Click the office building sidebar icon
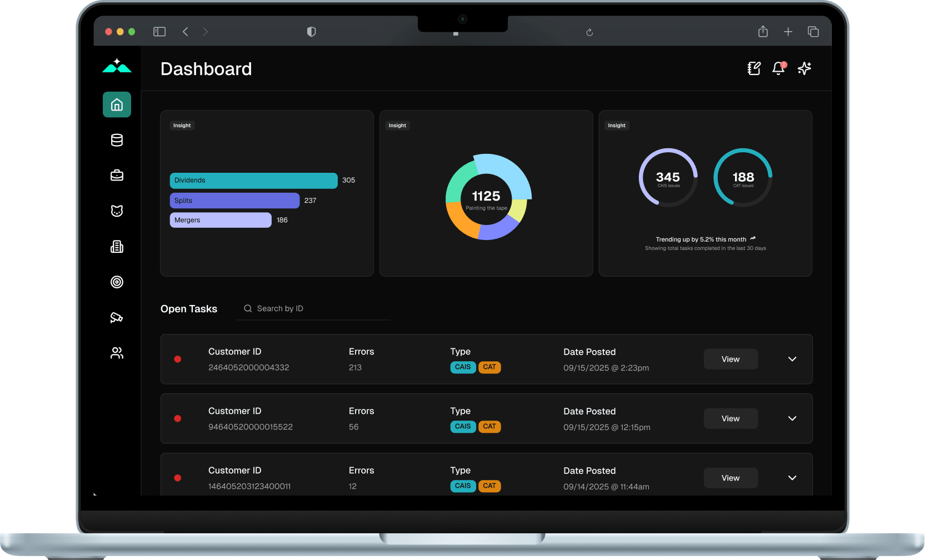This screenshot has width=925, height=560. pos(117,246)
